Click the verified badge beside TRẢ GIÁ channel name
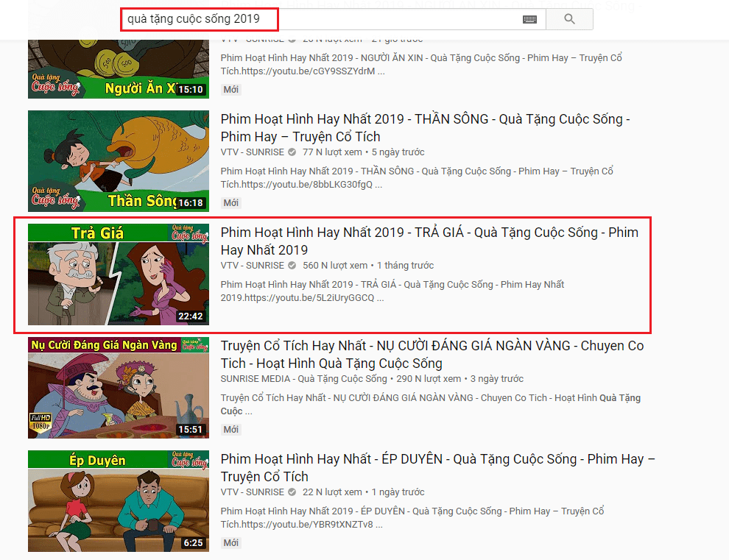 tap(292, 266)
